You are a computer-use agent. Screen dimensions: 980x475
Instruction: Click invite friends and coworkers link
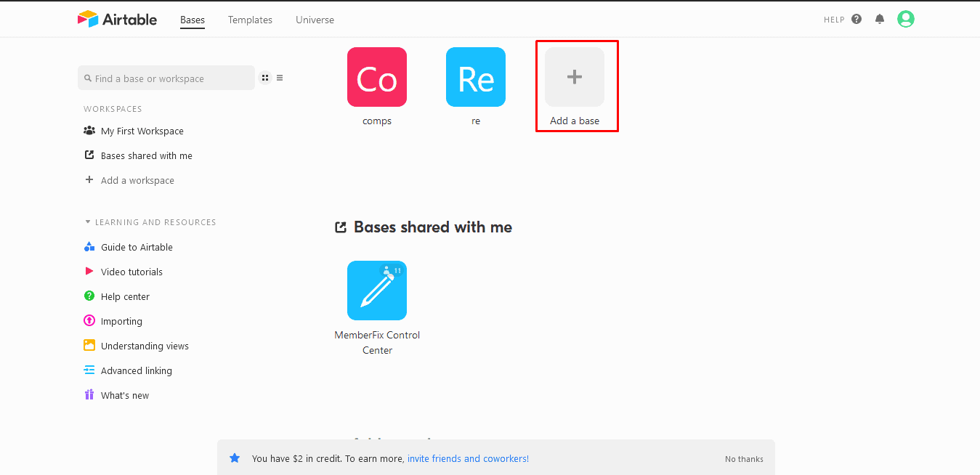[x=468, y=459]
